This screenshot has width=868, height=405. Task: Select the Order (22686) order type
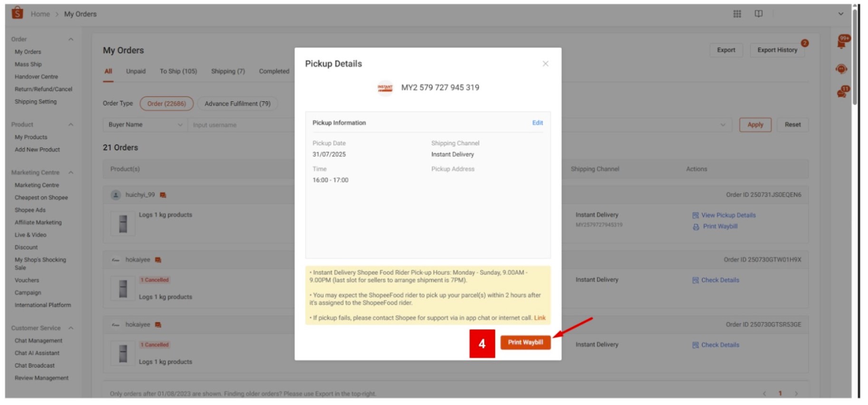click(x=166, y=104)
